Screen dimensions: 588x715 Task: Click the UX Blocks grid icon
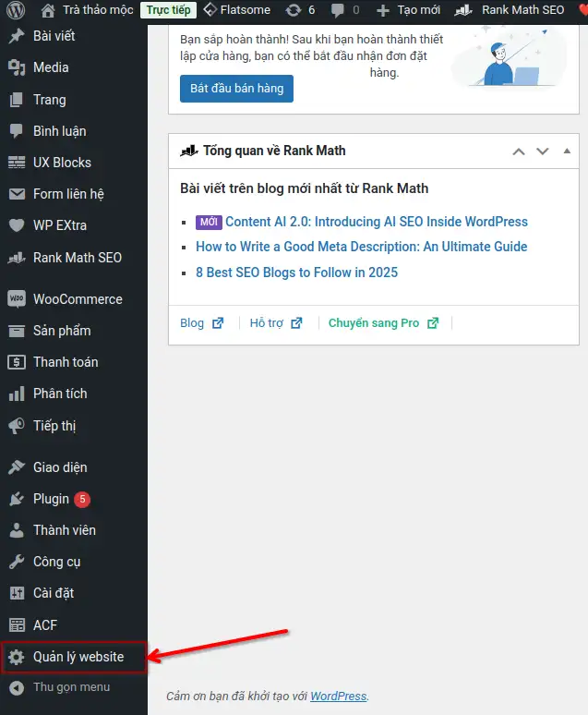[x=17, y=163]
